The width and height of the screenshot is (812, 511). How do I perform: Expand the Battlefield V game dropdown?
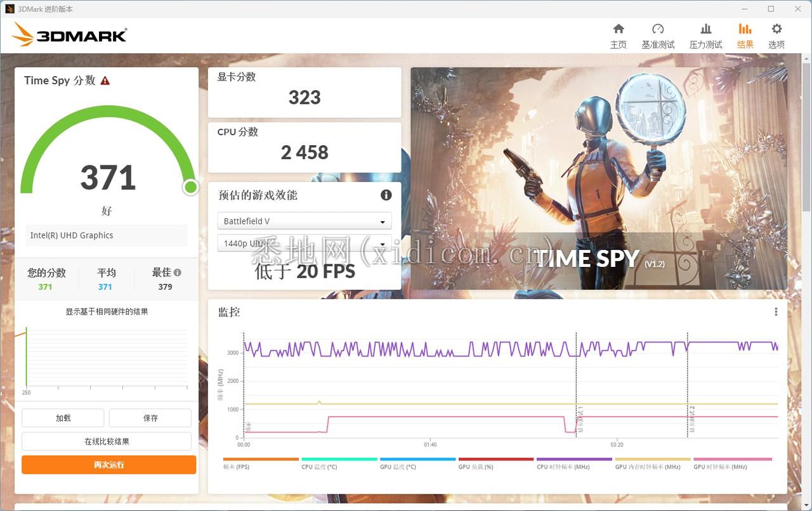pyautogui.click(x=304, y=221)
